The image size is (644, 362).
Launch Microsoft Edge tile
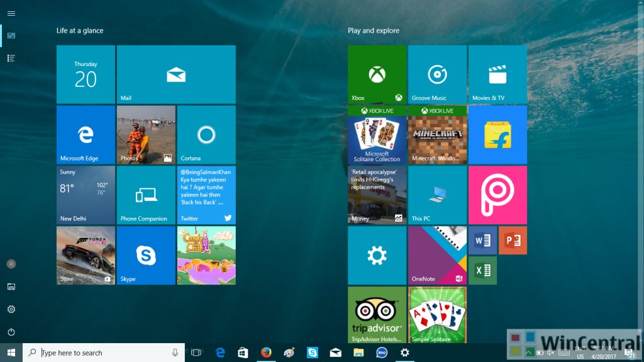tap(86, 135)
